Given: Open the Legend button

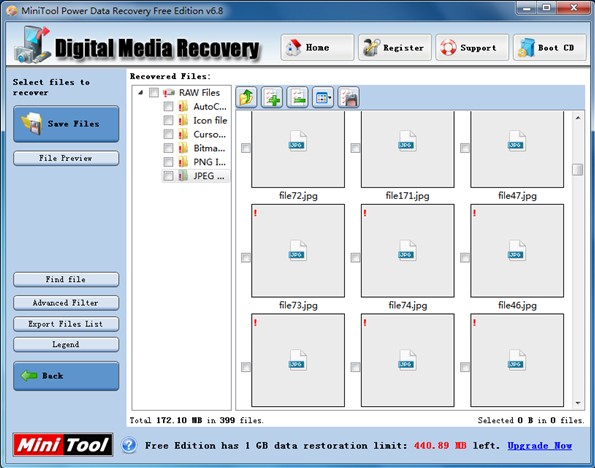Looking at the screenshot, I should (x=66, y=345).
